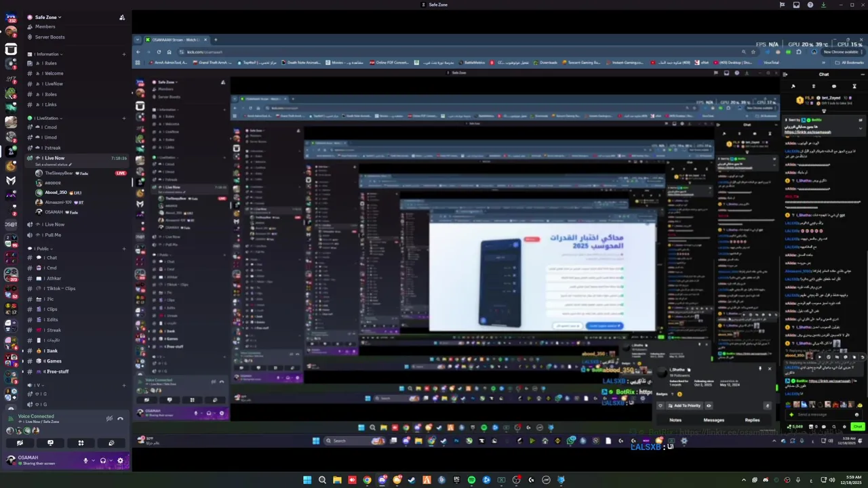This screenshot has width=868, height=488.
Task: Open the soundboard button in voice panel
Action: (111, 443)
